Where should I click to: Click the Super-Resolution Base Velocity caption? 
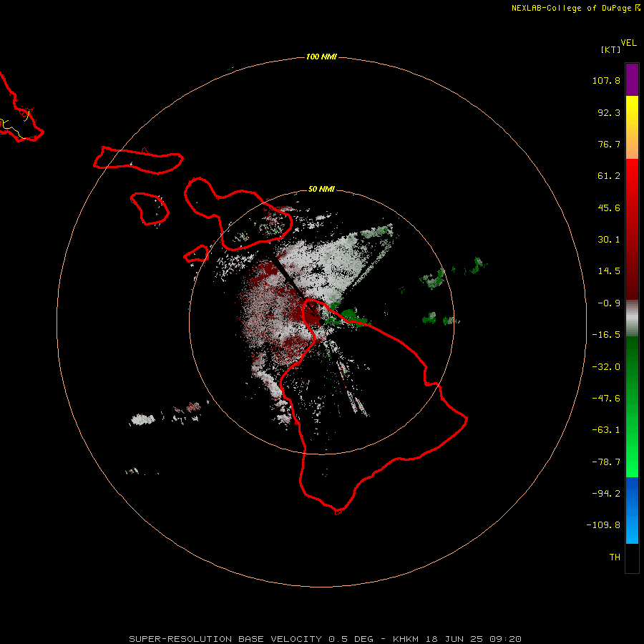pos(326,639)
